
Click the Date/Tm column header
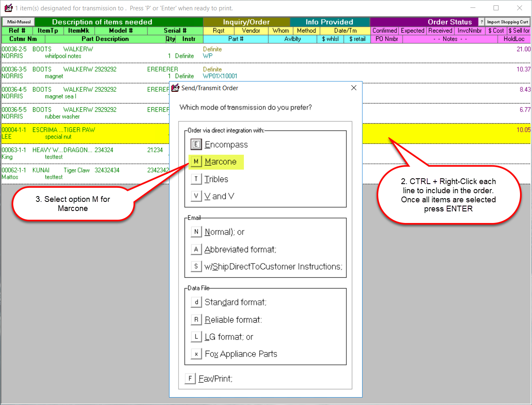345,31
